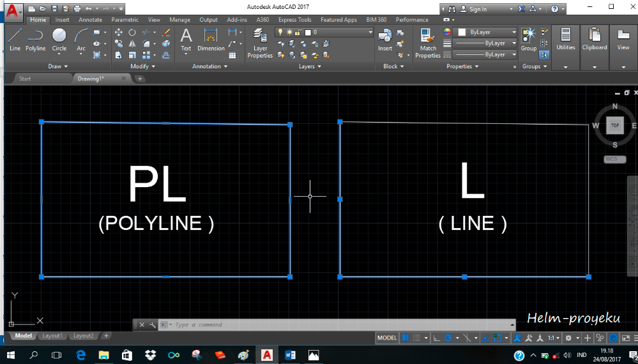Toggle annotation objects visibility in status bar
Viewport: 638px width, 364px height.
[517, 338]
